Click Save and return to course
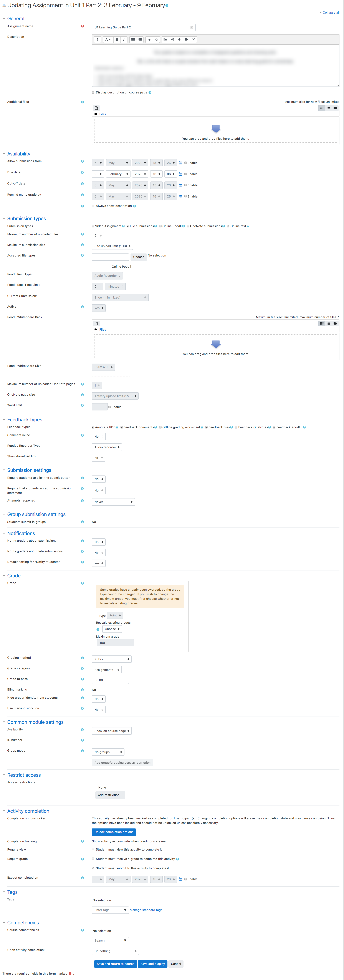 click(115, 964)
